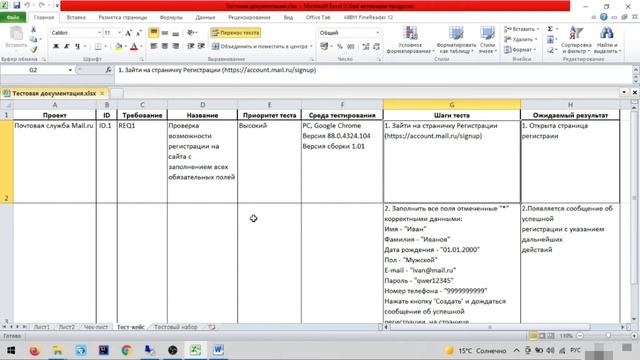Open Cell Styles (Стили ячеек) gallery
This screenshot has width=640, height=360.
click(x=487, y=40)
